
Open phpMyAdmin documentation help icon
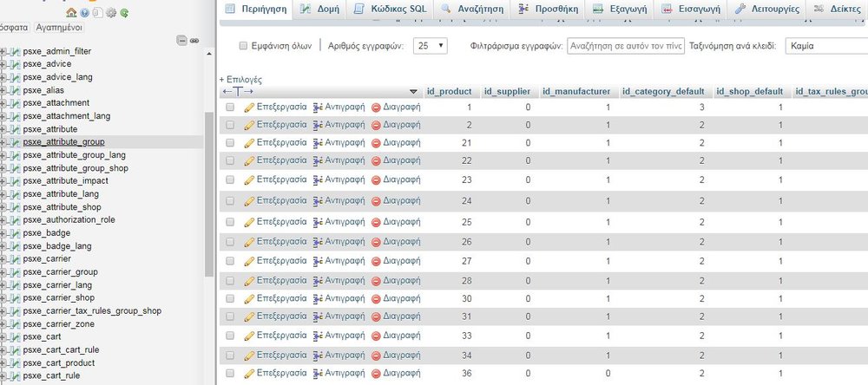pos(85,12)
